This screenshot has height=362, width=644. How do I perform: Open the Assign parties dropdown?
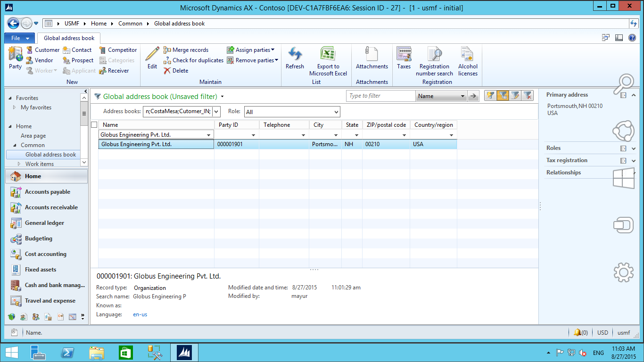pyautogui.click(x=251, y=50)
